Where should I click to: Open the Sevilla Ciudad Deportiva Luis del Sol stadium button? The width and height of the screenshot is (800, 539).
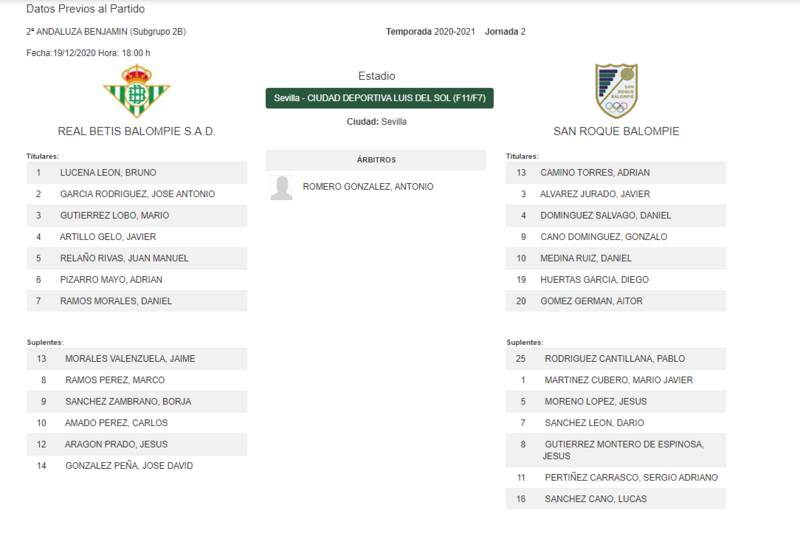click(x=380, y=98)
